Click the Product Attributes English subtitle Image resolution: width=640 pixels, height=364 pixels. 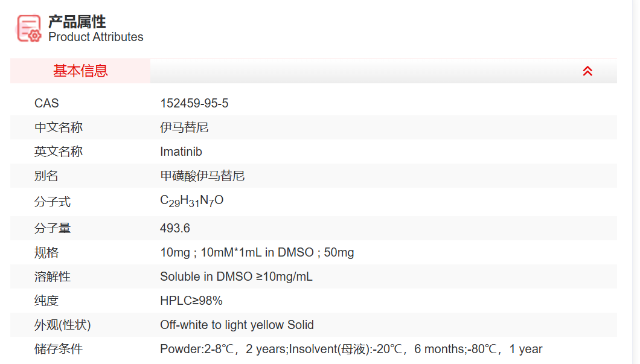pos(95,37)
